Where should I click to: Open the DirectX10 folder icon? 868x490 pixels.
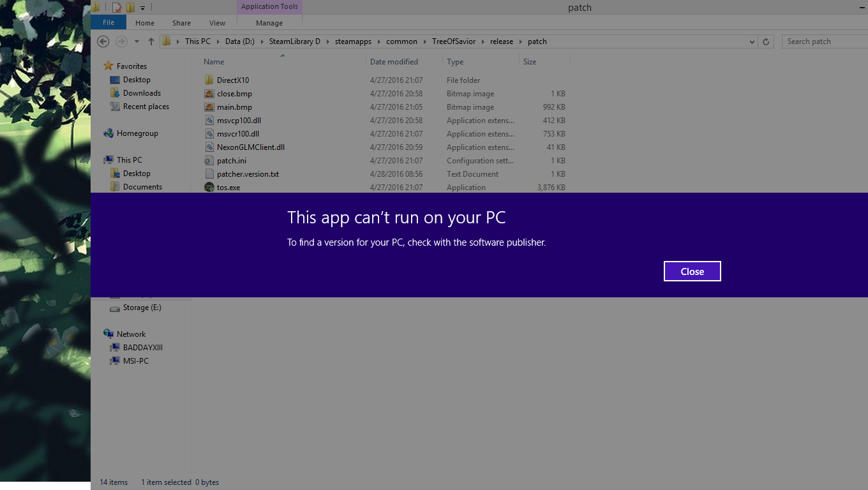(x=209, y=80)
